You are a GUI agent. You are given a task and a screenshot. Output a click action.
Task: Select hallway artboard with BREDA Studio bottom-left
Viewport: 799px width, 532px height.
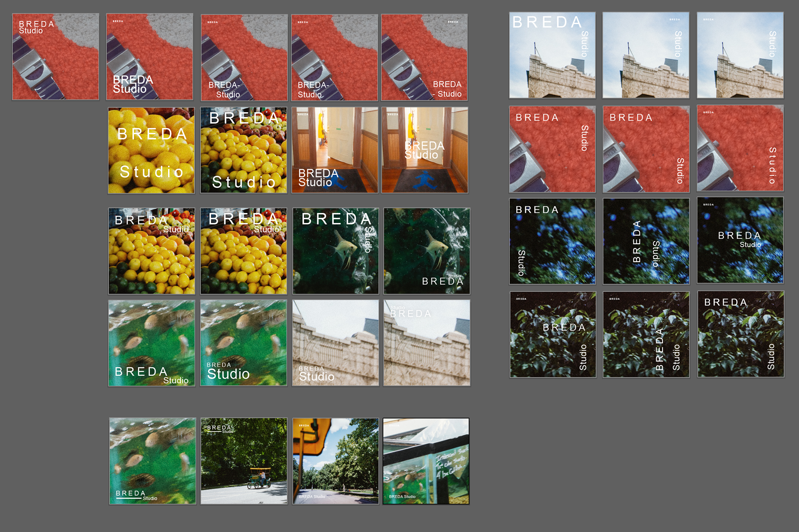(x=335, y=150)
